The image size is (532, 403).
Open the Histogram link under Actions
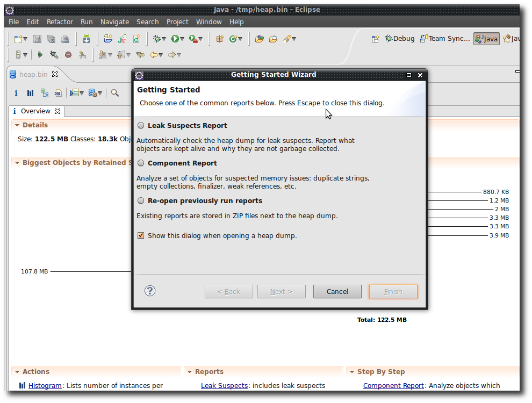(45, 385)
